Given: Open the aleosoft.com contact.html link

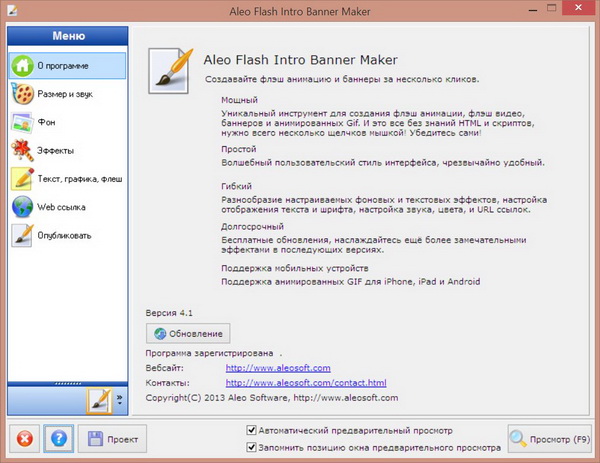Looking at the screenshot, I should [305, 383].
